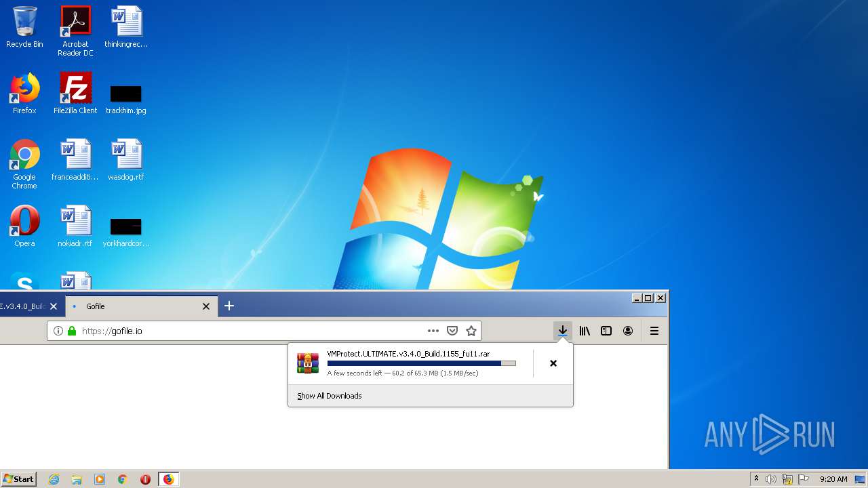Viewport: 868px width, 488px height.
Task: Click the Save to Pocket icon
Action: coord(452,331)
